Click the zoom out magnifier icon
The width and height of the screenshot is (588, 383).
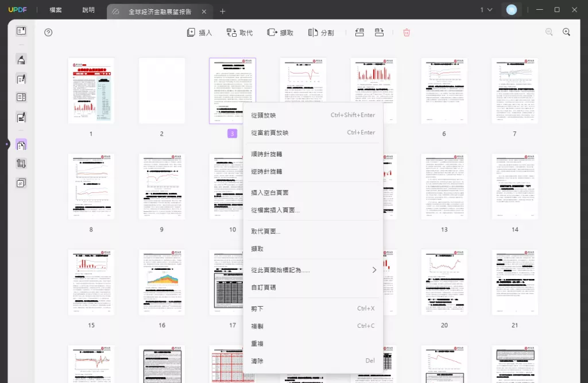point(549,32)
